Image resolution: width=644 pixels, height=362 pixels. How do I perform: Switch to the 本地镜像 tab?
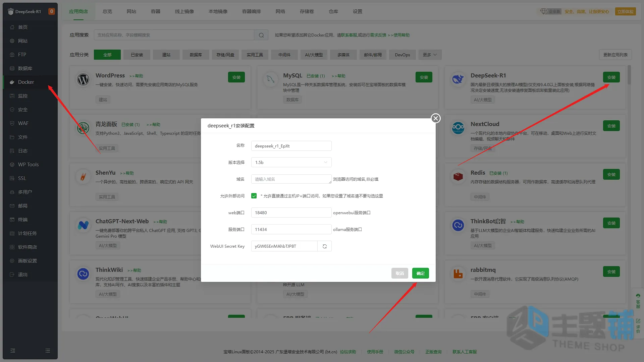[x=218, y=11]
